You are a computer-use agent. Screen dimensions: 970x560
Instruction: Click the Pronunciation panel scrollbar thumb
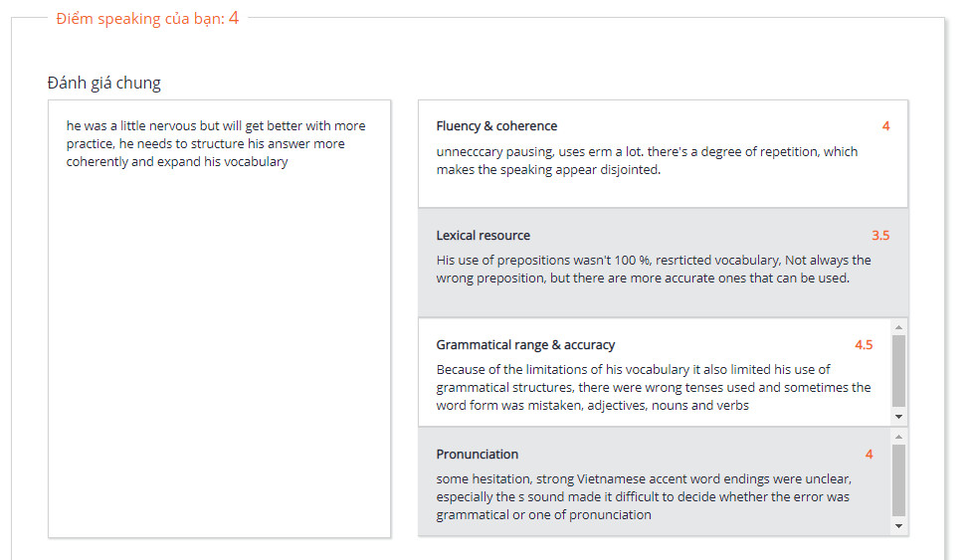tap(898, 479)
